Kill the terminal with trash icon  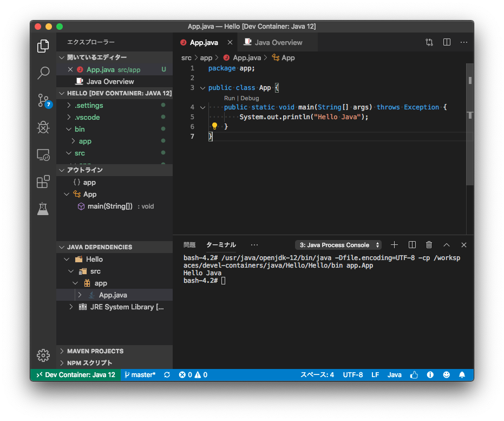(x=429, y=245)
